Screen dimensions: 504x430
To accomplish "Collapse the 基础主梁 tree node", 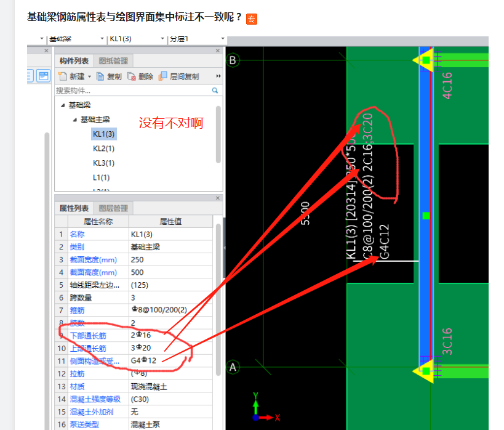I will [75, 120].
